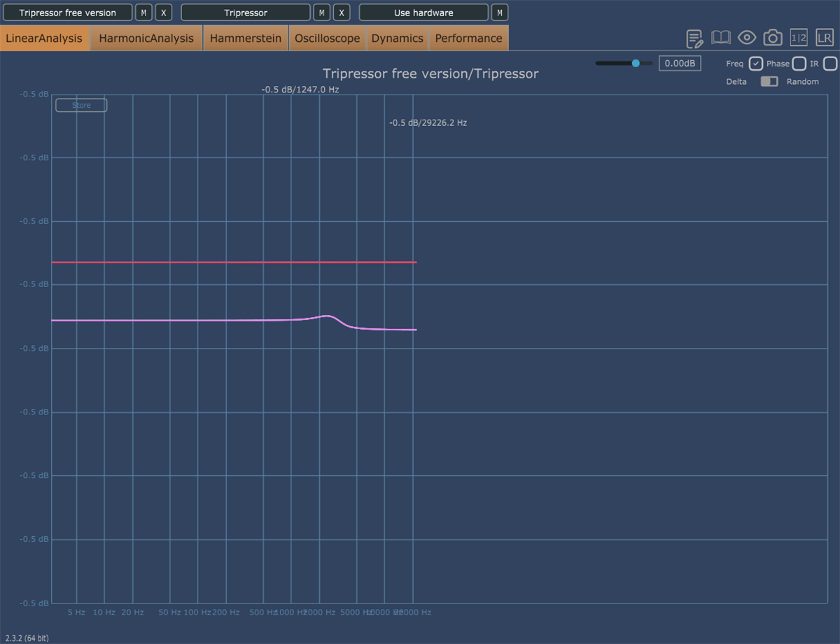Click the 1|2 compare icon

click(799, 38)
